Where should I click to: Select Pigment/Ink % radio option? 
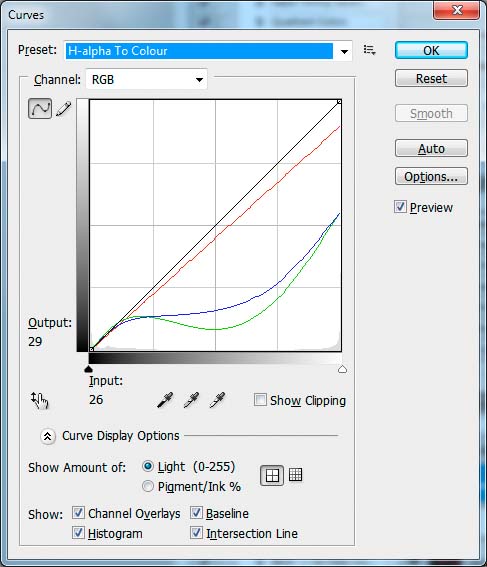point(148,486)
